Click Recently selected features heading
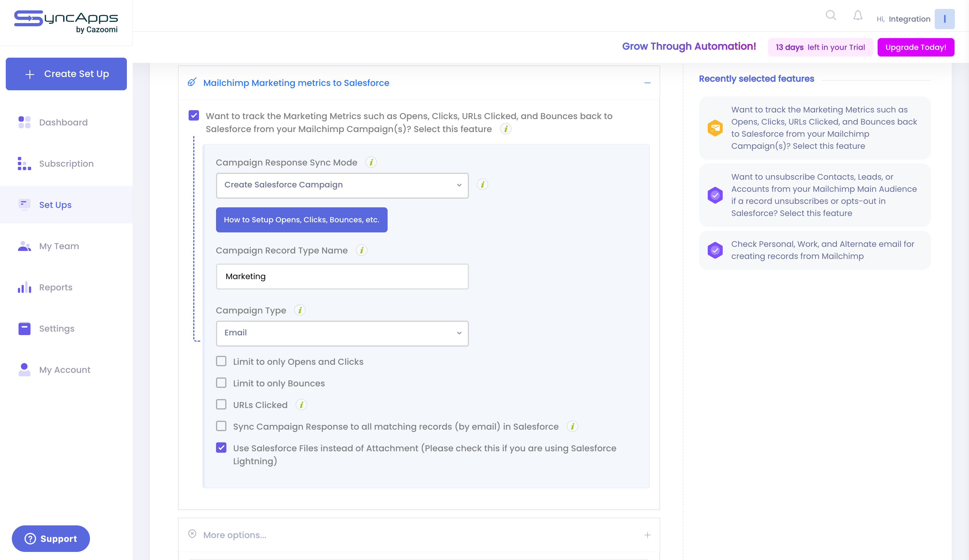 (756, 78)
